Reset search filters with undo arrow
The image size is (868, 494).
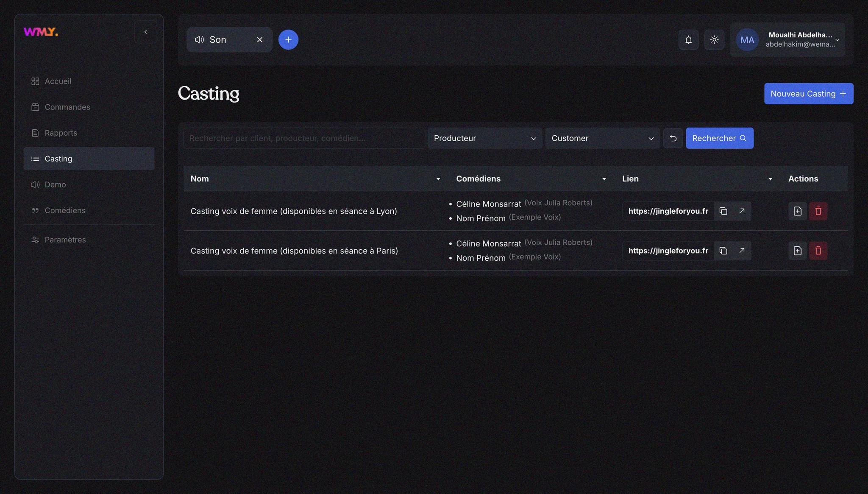[x=673, y=138]
